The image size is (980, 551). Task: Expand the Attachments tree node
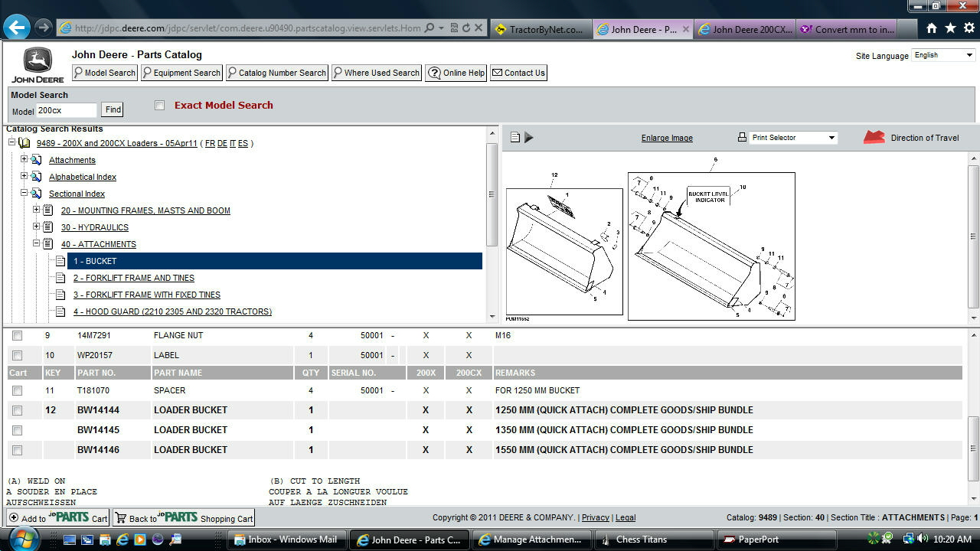24,159
